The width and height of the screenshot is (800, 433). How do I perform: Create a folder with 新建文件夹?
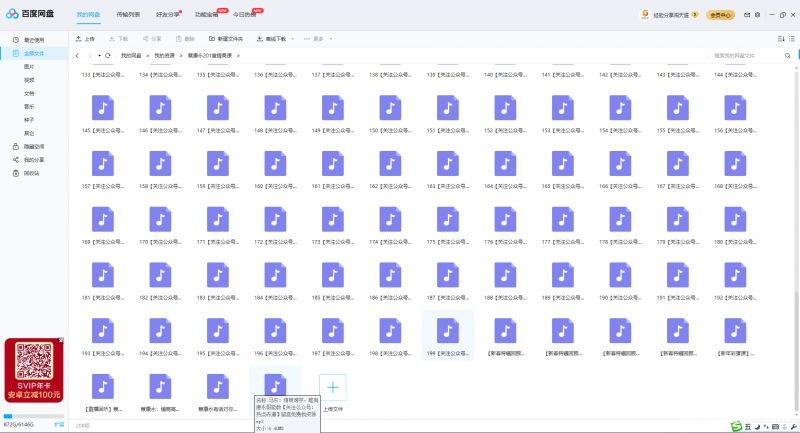[x=226, y=39]
